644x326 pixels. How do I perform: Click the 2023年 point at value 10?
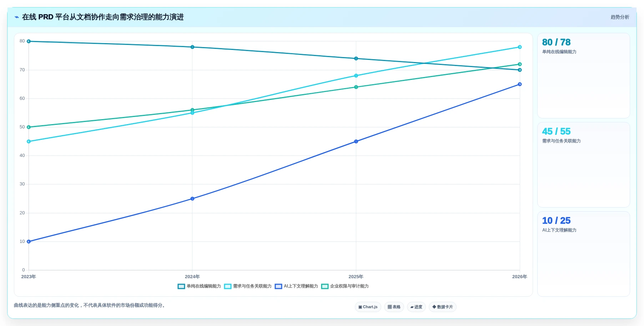coord(29,241)
